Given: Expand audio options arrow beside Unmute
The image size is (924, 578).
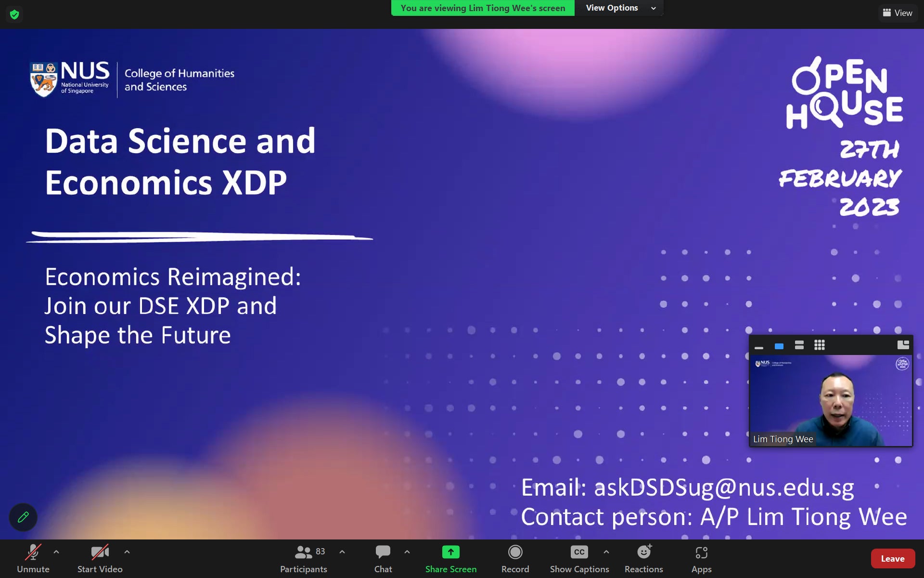Looking at the screenshot, I should 56,552.
